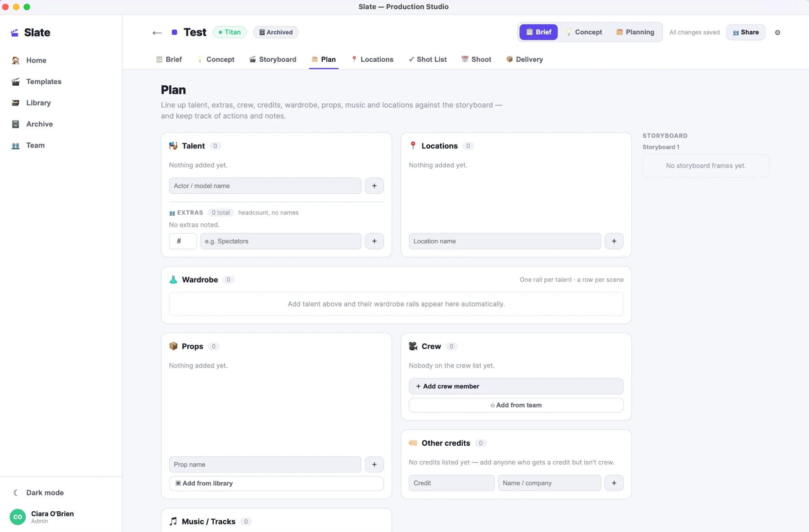Click the back arrow next to Test
The width and height of the screenshot is (809, 532).
[x=157, y=33]
